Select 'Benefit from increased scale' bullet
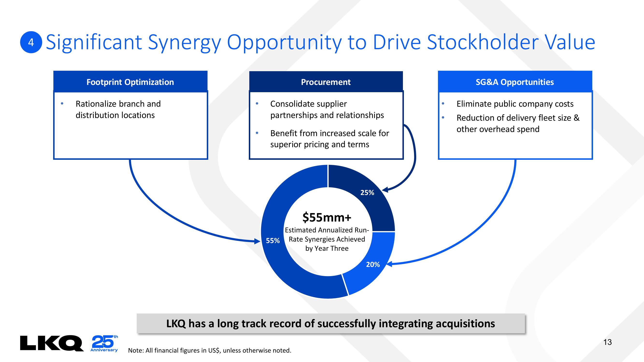The image size is (644, 362). click(x=329, y=139)
